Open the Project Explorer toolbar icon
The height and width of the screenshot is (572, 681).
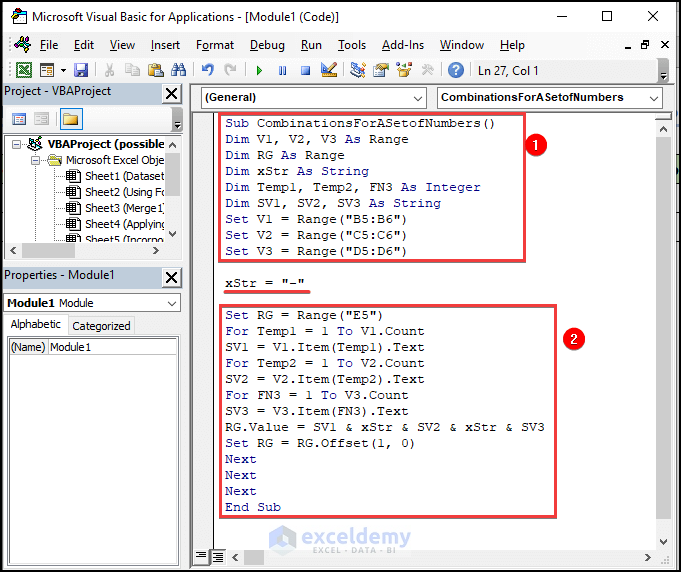click(358, 70)
